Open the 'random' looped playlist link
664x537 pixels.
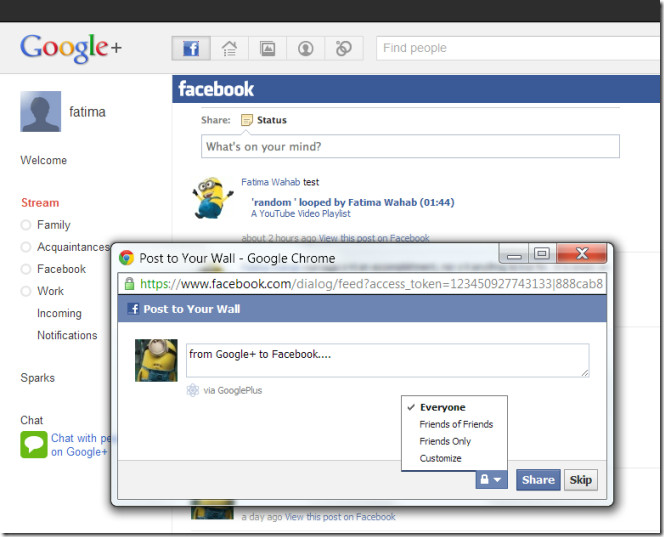pos(353,202)
